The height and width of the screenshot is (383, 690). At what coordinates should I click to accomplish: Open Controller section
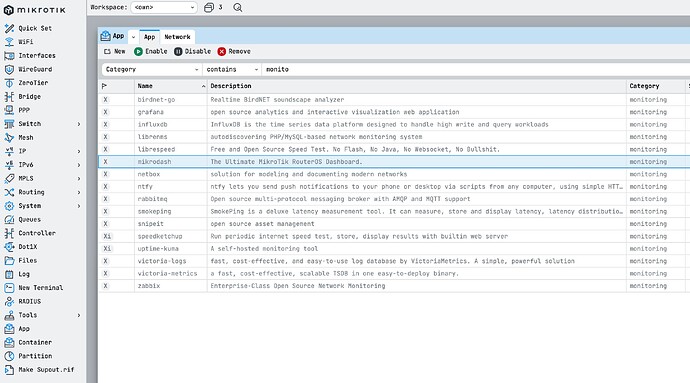(x=37, y=233)
